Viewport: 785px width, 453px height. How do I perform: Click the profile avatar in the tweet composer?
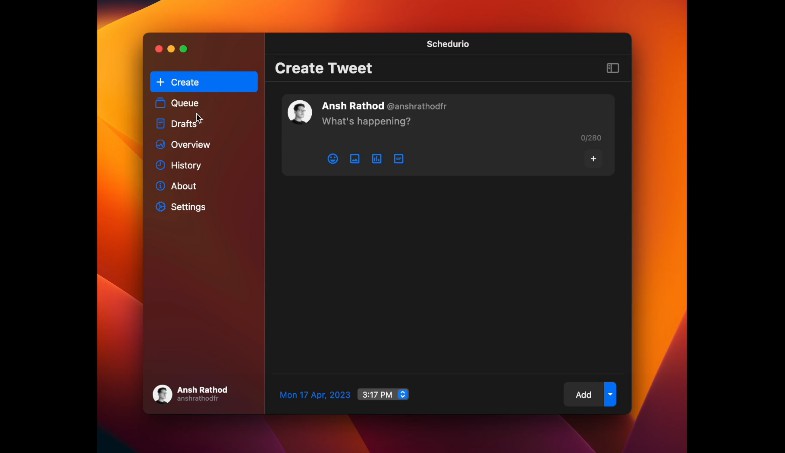pos(300,112)
